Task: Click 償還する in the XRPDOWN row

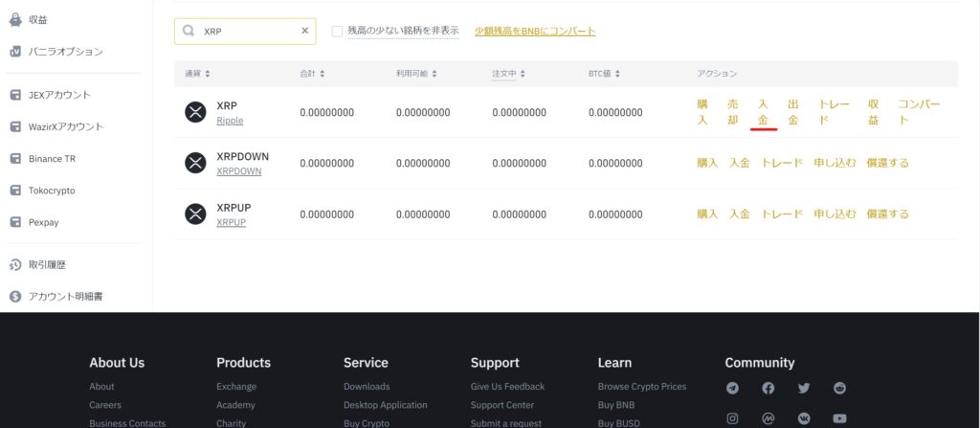Action: 887,164
